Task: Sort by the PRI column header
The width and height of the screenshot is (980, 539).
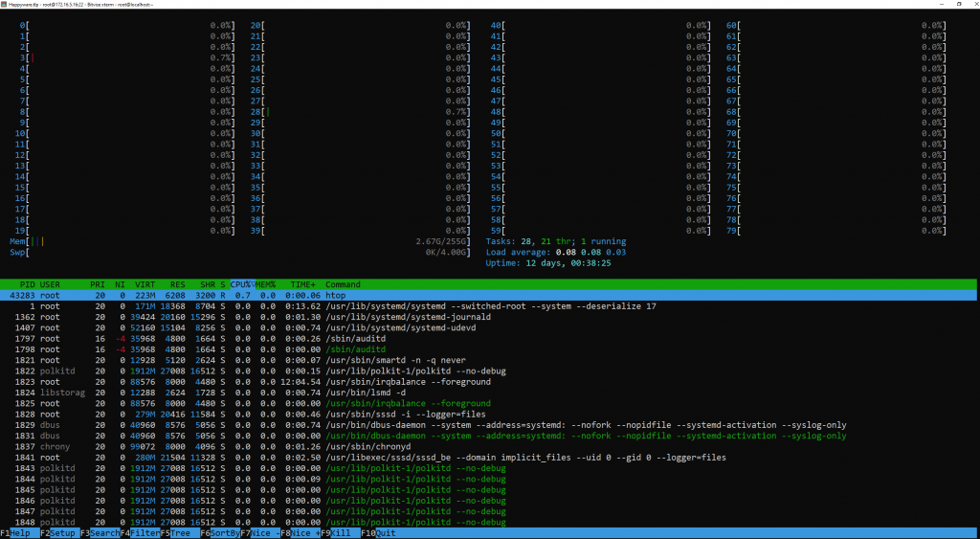Action: coord(98,284)
